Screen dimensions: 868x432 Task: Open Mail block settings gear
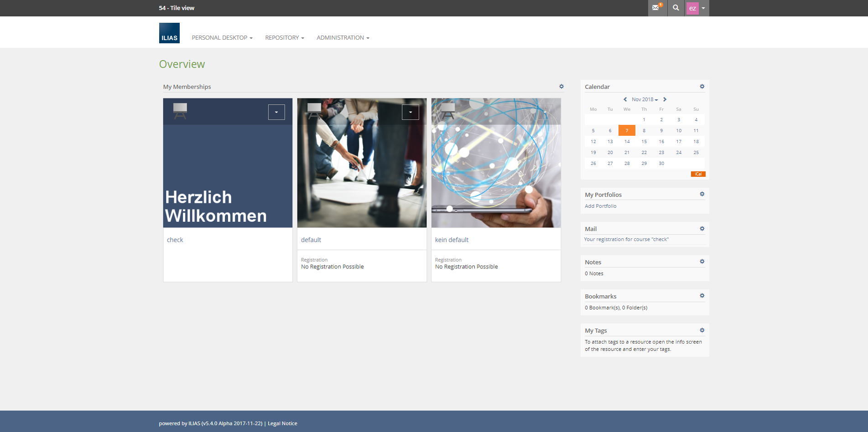[x=702, y=229]
